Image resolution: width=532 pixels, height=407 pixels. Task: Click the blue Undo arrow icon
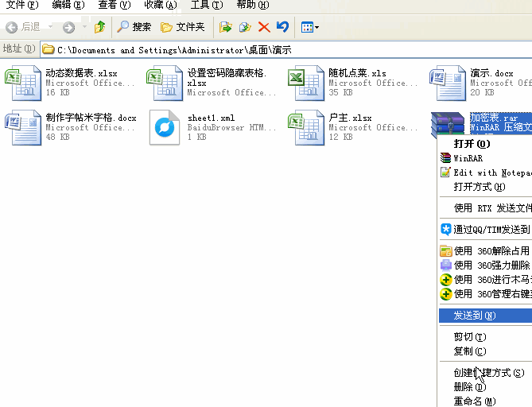pos(282,27)
